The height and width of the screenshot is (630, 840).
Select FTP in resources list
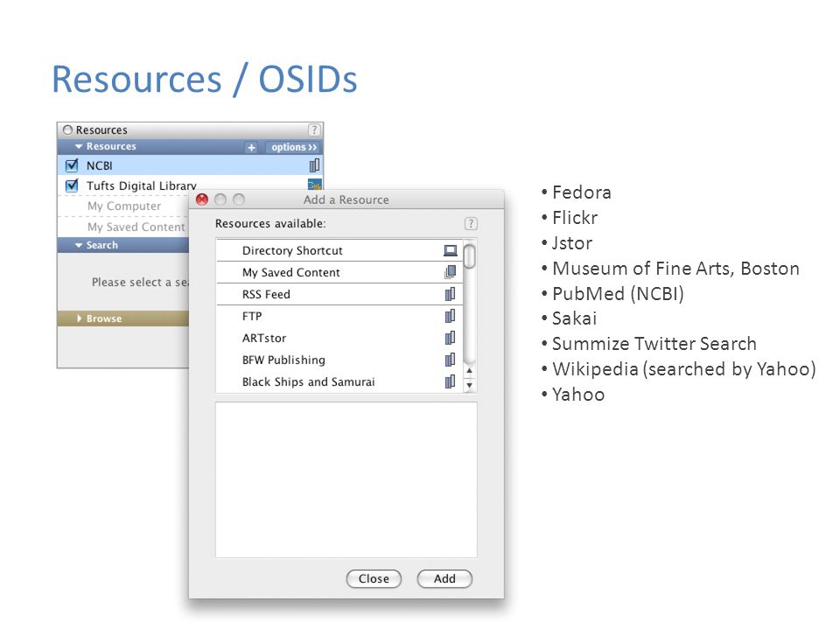pos(339,316)
